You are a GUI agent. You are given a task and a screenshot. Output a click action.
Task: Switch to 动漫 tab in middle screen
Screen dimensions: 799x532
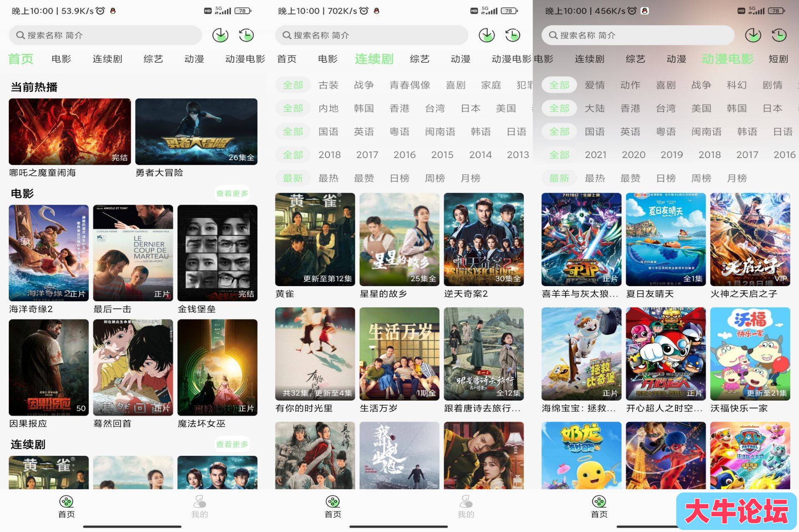461,59
